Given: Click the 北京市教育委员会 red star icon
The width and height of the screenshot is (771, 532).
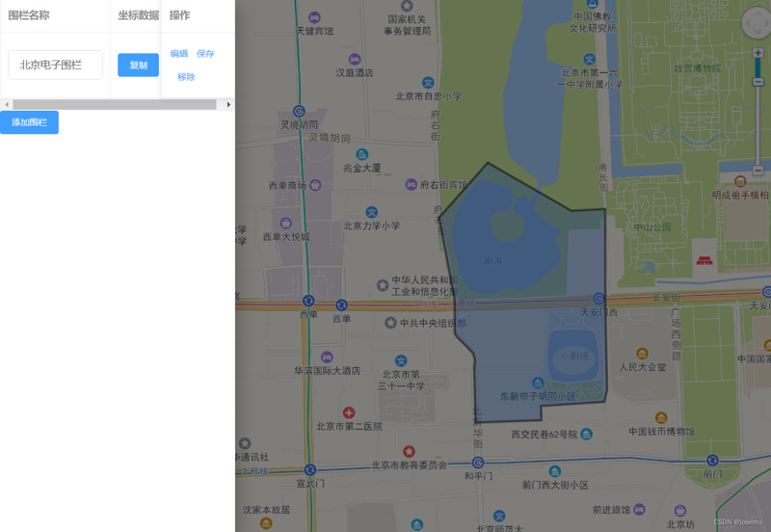Looking at the screenshot, I should pos(409,451).
